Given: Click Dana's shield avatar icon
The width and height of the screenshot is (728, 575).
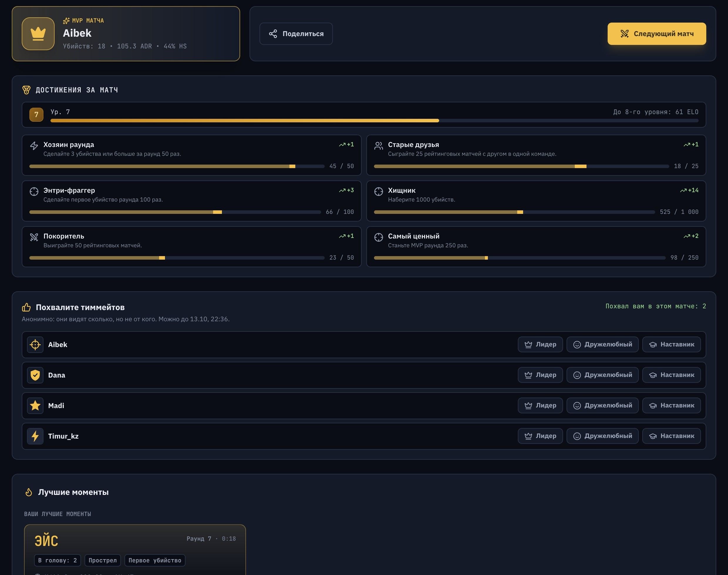Looking at the screenshot, I should click(x=35, y=375).
